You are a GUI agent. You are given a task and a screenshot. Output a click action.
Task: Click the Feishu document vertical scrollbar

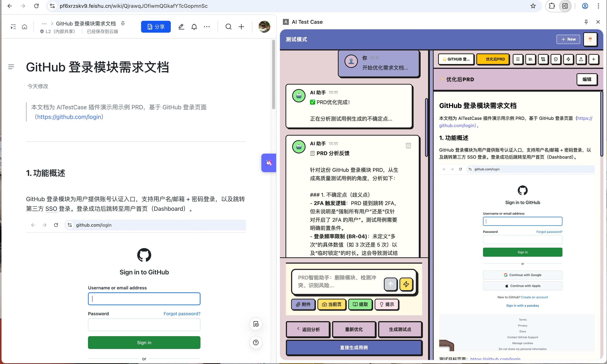[x=273, y=75]
